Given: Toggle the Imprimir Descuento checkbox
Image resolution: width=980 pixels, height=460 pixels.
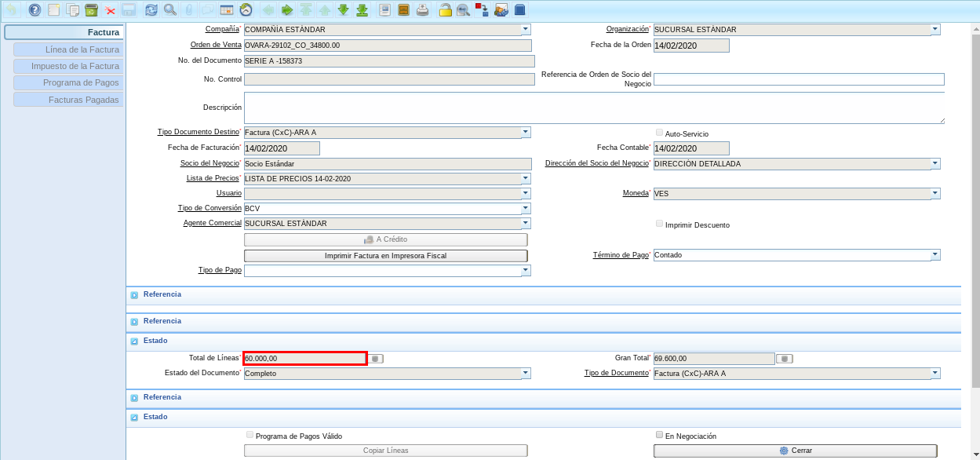Looking at the screenshot, I should [659, 224].
